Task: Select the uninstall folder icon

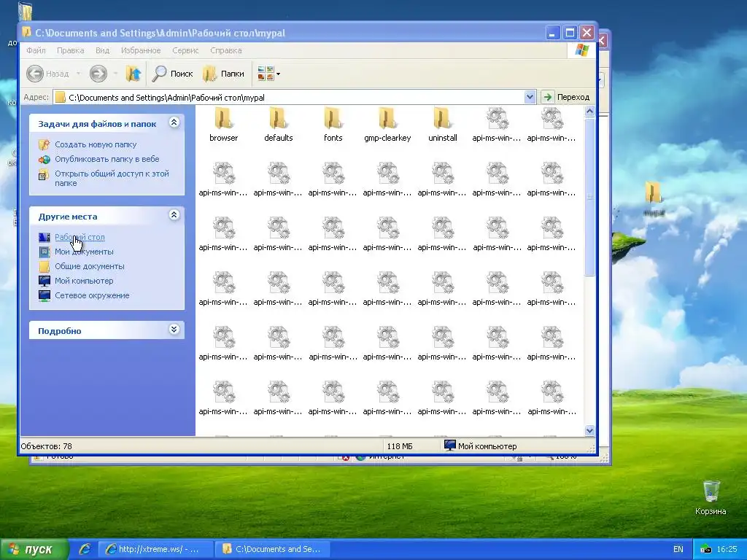Action: 443,119
